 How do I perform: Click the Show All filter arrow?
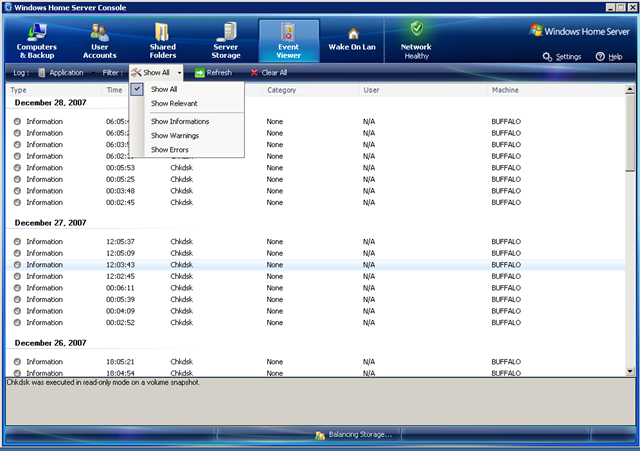[179, 73]
